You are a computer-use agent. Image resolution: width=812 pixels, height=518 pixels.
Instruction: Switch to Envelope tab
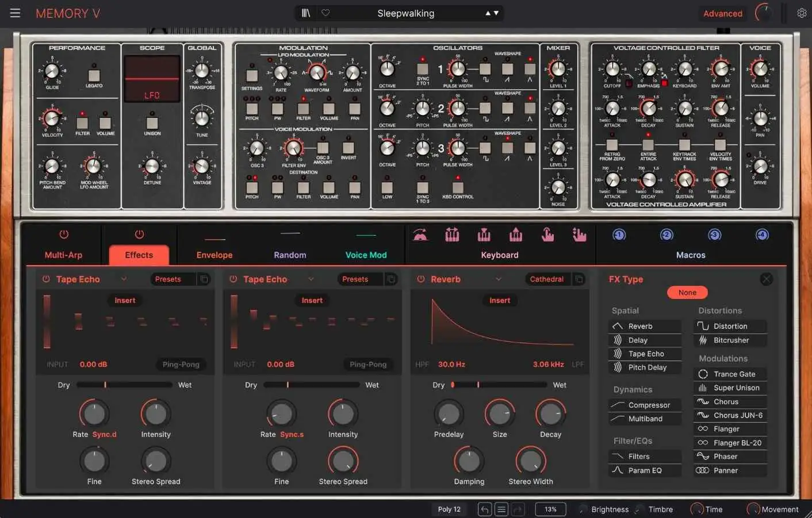coord(215,255)
